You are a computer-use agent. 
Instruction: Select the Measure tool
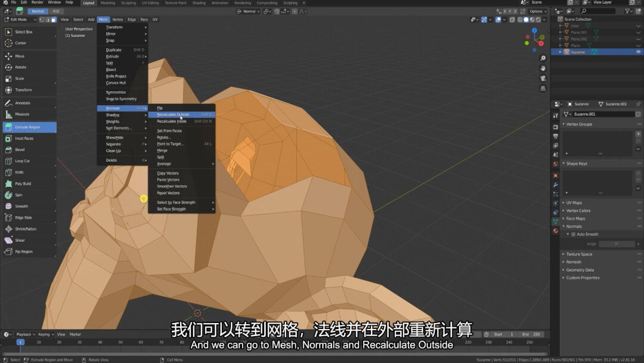[x=29, y=114]
